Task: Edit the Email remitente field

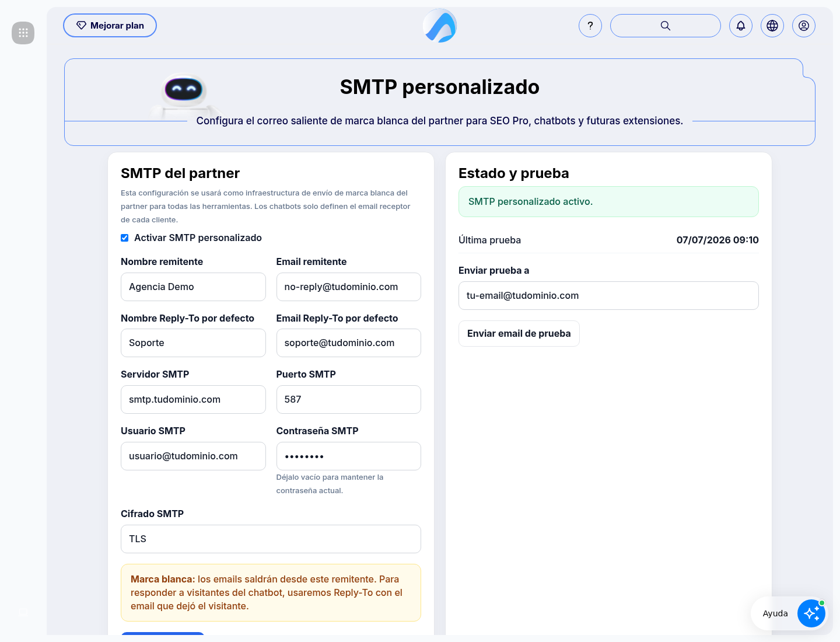Action: [349, 287]
